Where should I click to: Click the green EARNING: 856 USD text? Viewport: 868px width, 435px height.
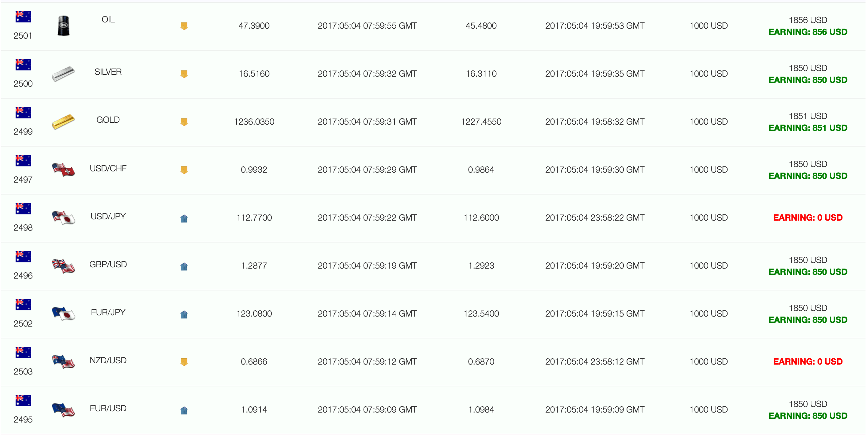coord(808,32)
